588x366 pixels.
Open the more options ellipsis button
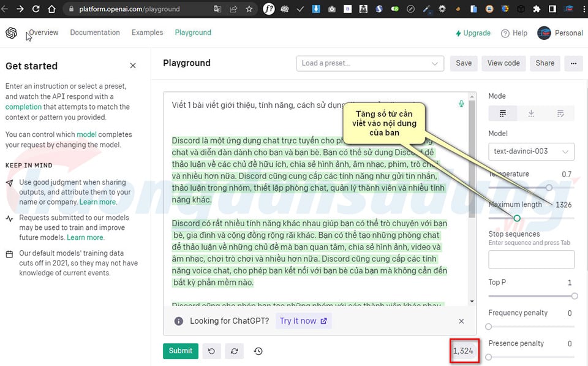(573, 63)
